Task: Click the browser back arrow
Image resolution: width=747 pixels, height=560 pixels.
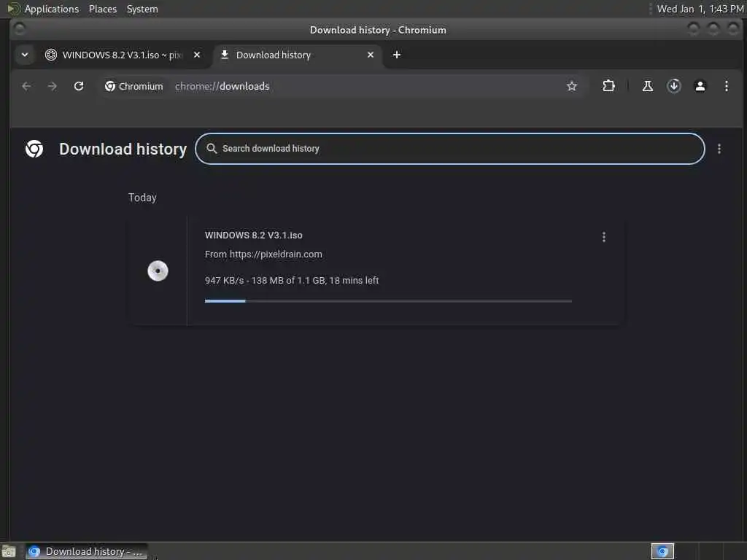Action: coord(26,86)
